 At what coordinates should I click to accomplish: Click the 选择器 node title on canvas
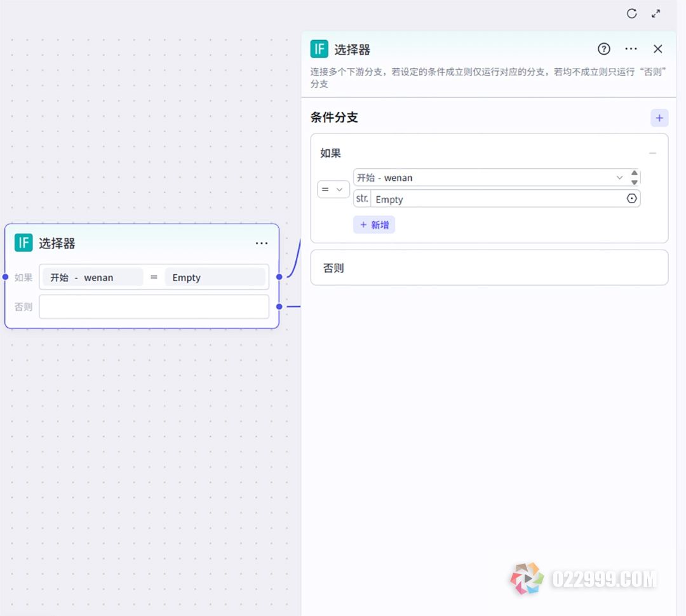coord(57,243)
